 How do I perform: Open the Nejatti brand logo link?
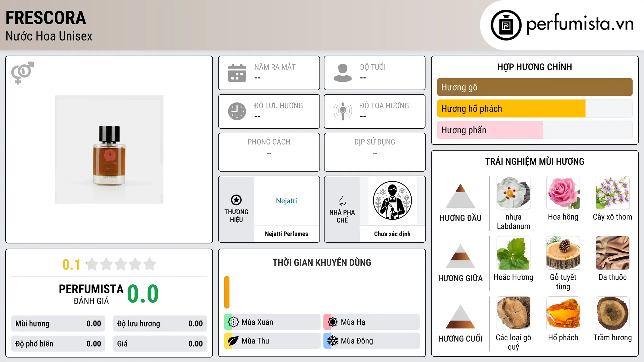(286, 200)
